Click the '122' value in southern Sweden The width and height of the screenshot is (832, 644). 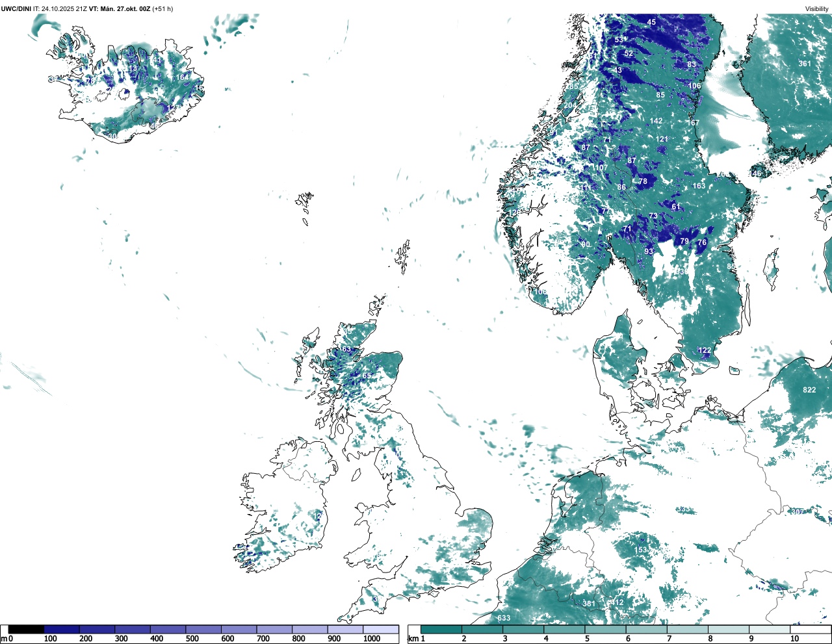tap(705, 350)
